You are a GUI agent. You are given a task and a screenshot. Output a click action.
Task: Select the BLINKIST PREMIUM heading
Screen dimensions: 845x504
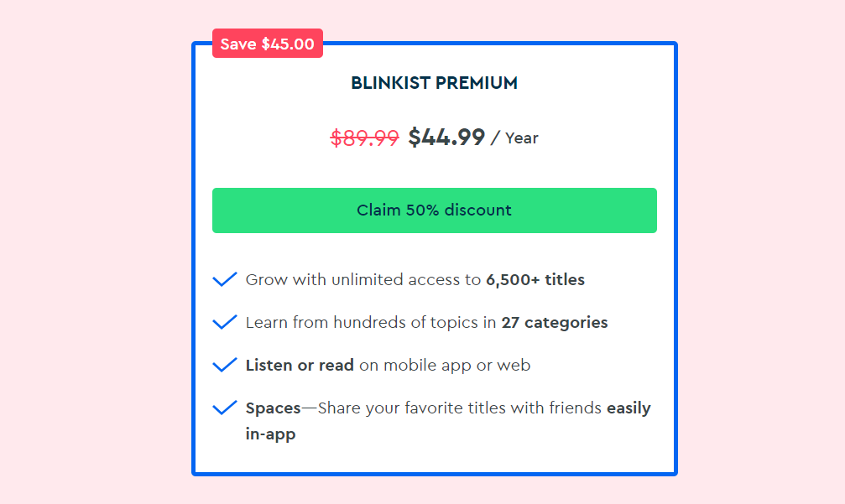[x=434, y=83]
